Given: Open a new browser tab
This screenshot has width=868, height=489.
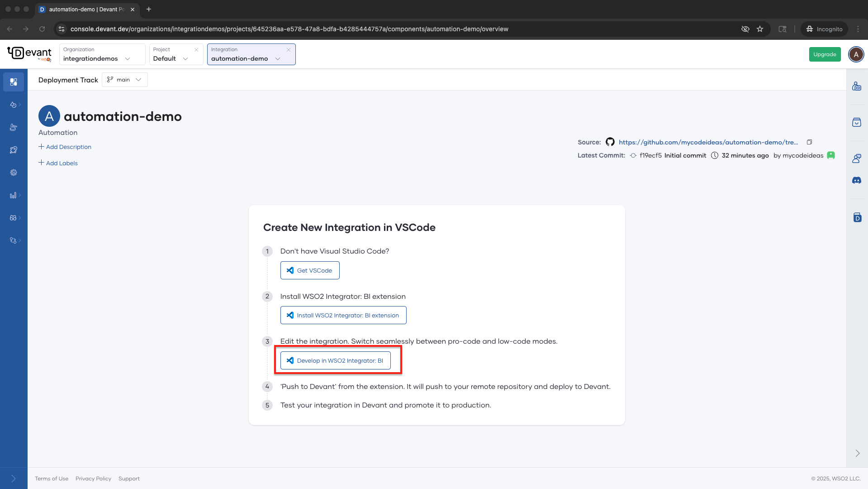Looking at the screenshot, I should tap(149, 9).
